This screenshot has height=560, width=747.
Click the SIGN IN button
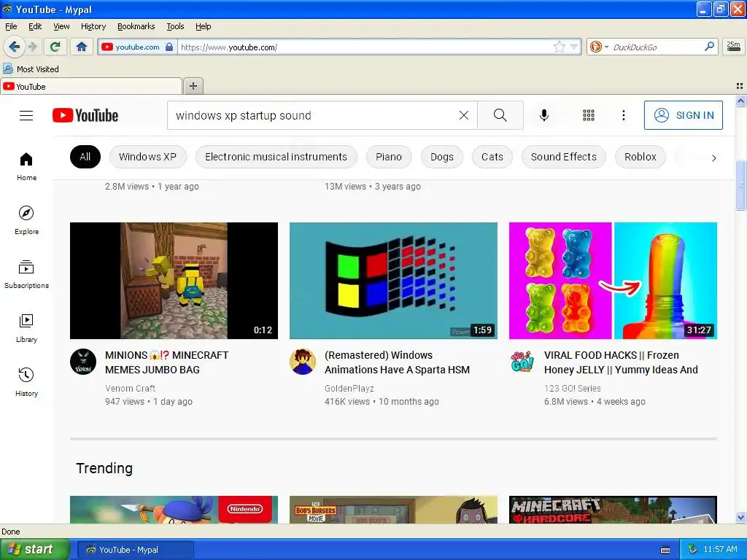click(x=683, y=115)
